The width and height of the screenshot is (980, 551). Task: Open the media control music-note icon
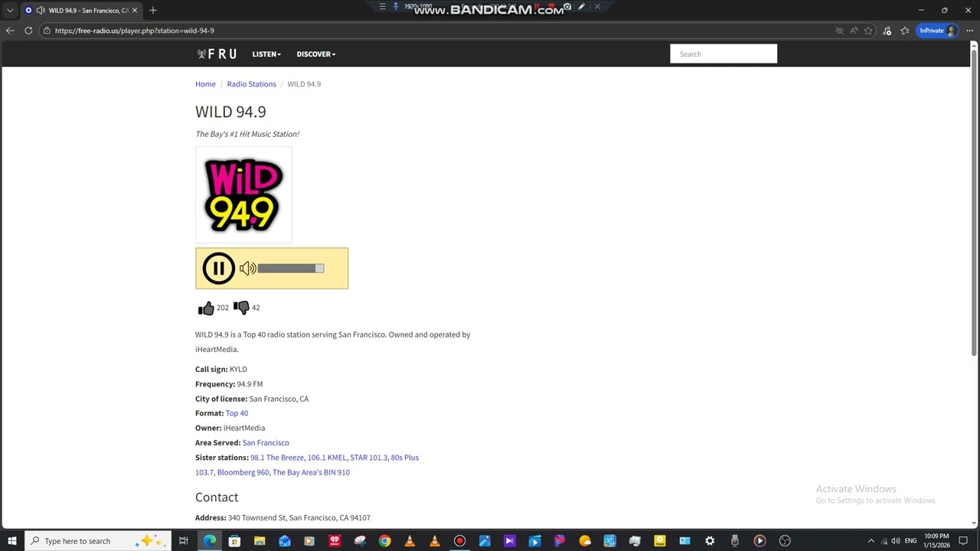[887, 31]
